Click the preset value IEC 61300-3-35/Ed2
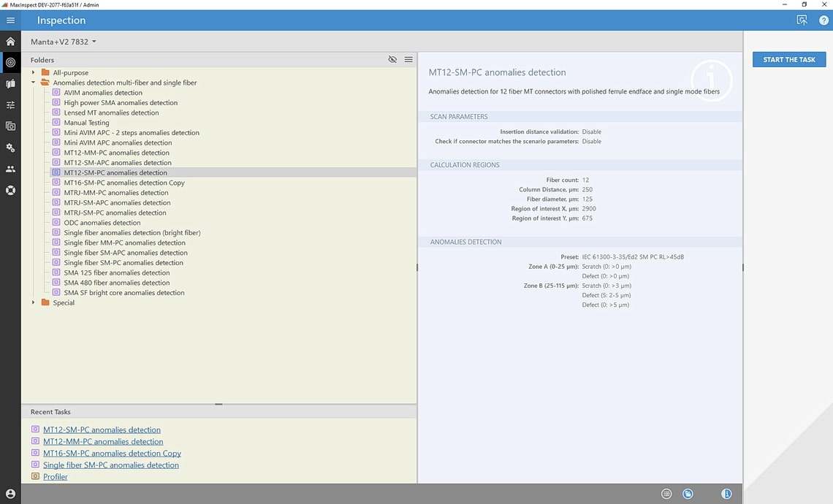 pos(633,256)
